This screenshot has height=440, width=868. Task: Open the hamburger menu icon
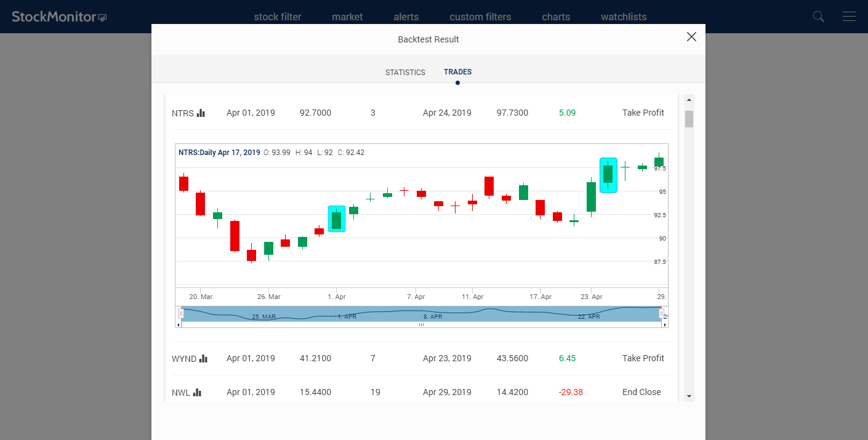click(849, 17)
